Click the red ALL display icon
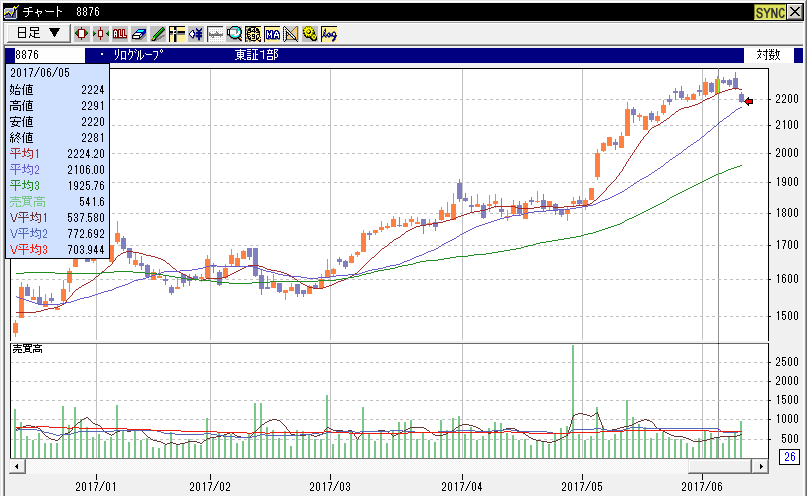This screenshot has height=496, width=807. click(x=120, y=33)
